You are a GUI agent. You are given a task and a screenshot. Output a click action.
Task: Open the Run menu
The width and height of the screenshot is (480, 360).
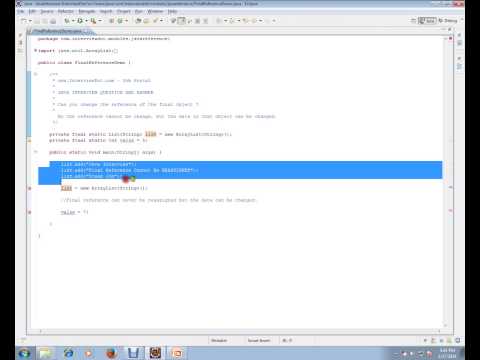(139, 11)
